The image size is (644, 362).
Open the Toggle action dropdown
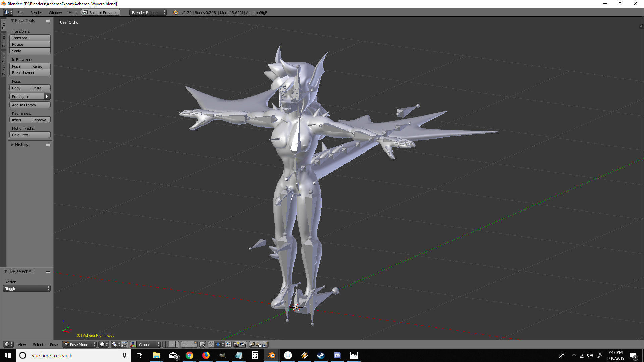26,289
